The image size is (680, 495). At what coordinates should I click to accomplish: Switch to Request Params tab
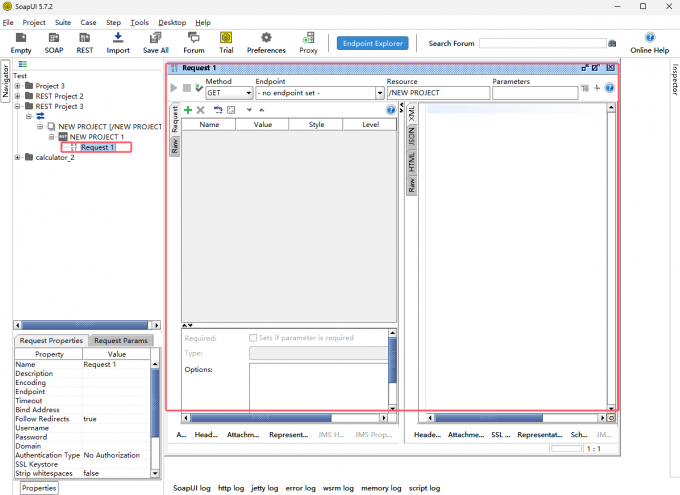pos(121,341)
